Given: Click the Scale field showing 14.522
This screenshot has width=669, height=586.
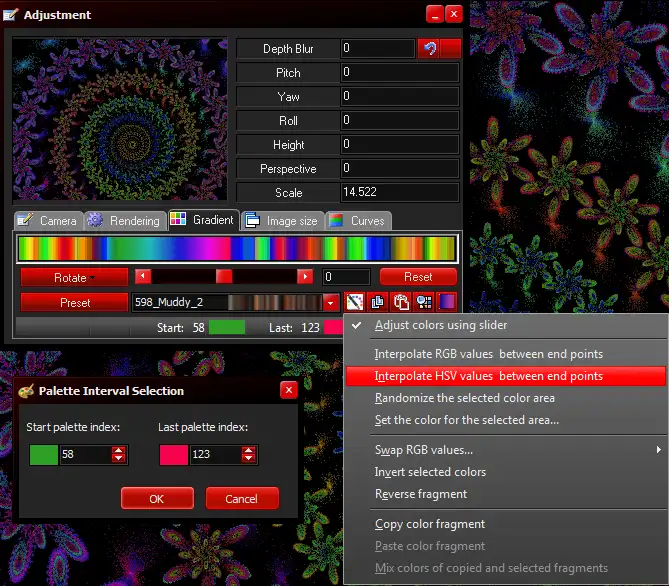Looking at the screenshot, I should 400,192.
